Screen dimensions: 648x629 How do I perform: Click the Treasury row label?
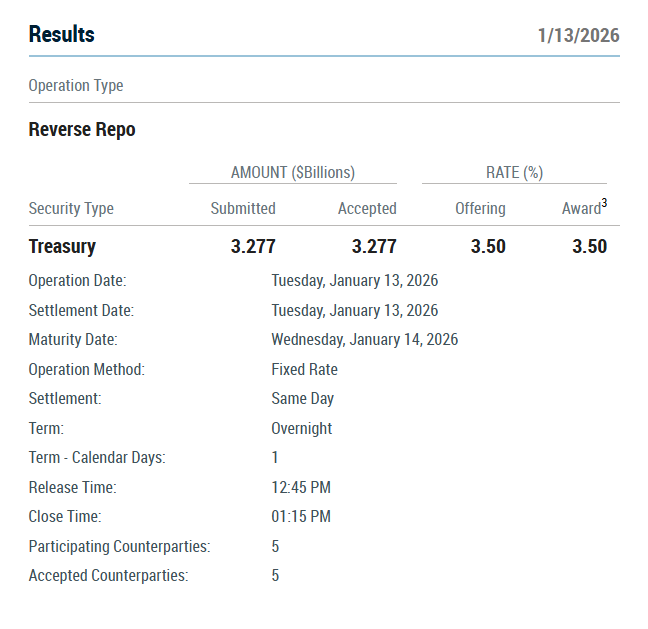pos(62,247)
